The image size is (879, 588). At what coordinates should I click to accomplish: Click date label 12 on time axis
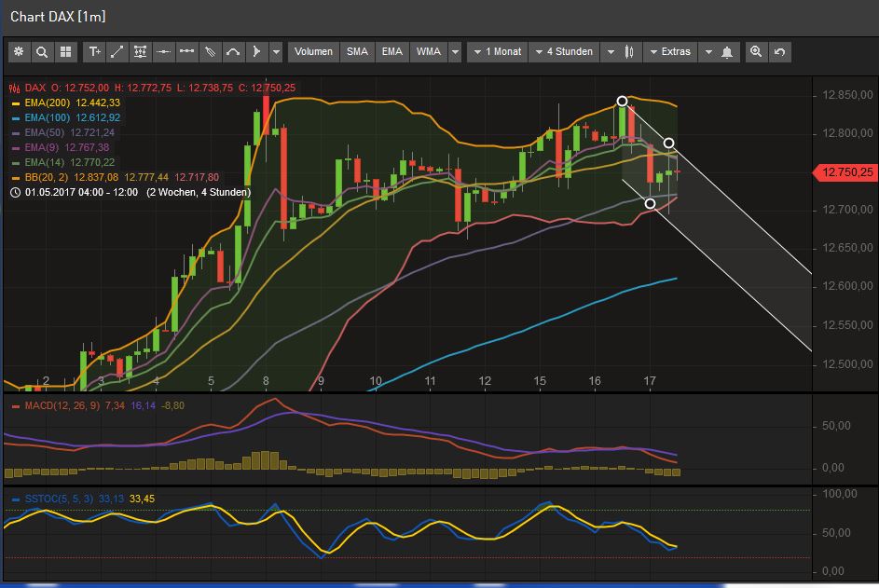pos(485,381)
